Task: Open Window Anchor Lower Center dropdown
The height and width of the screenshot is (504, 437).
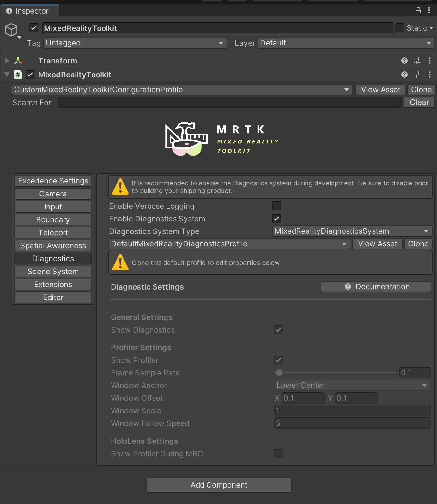Action: pos(352,385)
